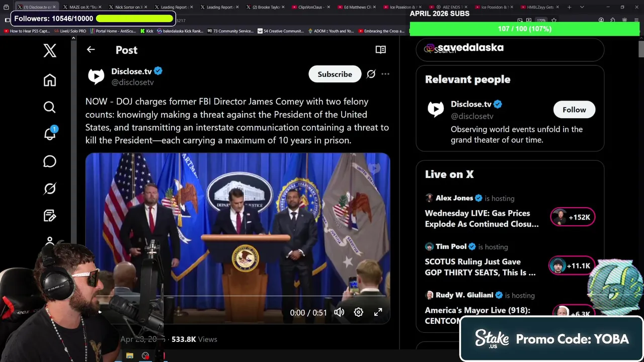The width and height of the screenshot is (644, 362).
Task: Mute or unmute the video volume
Action: coord(339,312)
